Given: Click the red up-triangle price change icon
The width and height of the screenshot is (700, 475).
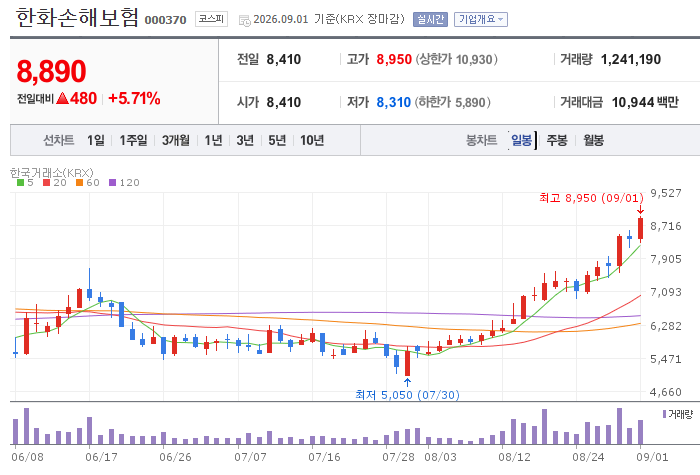Looking at the screenshot, I should tap(62, 98).
